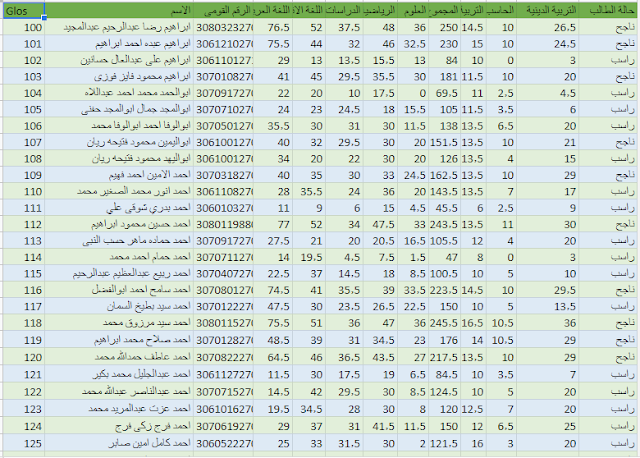The width and height of the screenshot is (640, 458).
Task: Select name cell 'احمد سيد مرزوق محمد'
Action: point(119,322)
